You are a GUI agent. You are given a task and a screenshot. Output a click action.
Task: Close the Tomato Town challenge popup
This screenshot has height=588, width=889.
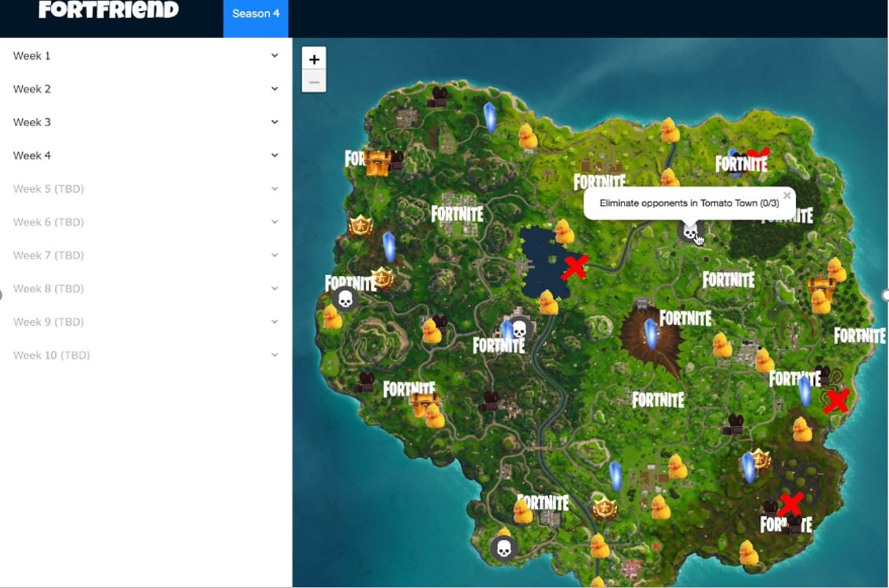pos(786,195)
